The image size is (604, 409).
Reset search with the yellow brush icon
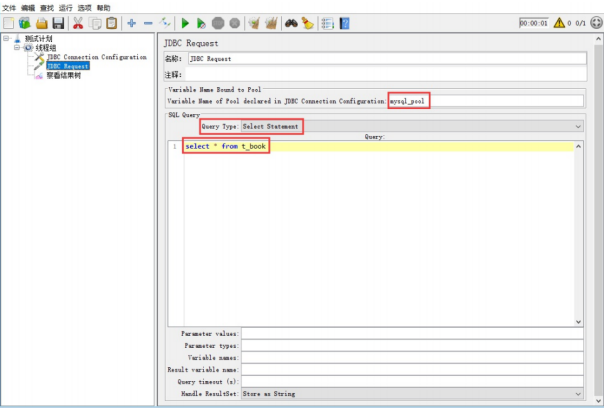click(307, 23)
